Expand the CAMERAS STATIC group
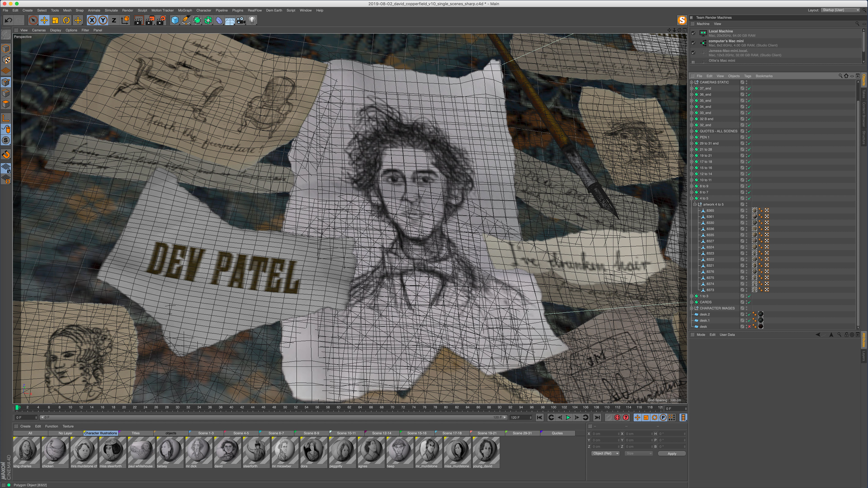This screenshot has height=488, width=868. tap(692, 82)
